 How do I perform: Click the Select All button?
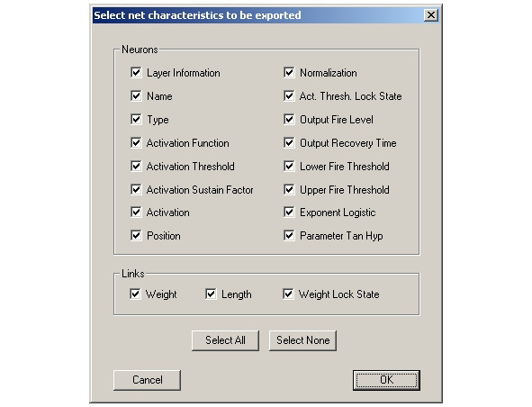click(225, 340)
